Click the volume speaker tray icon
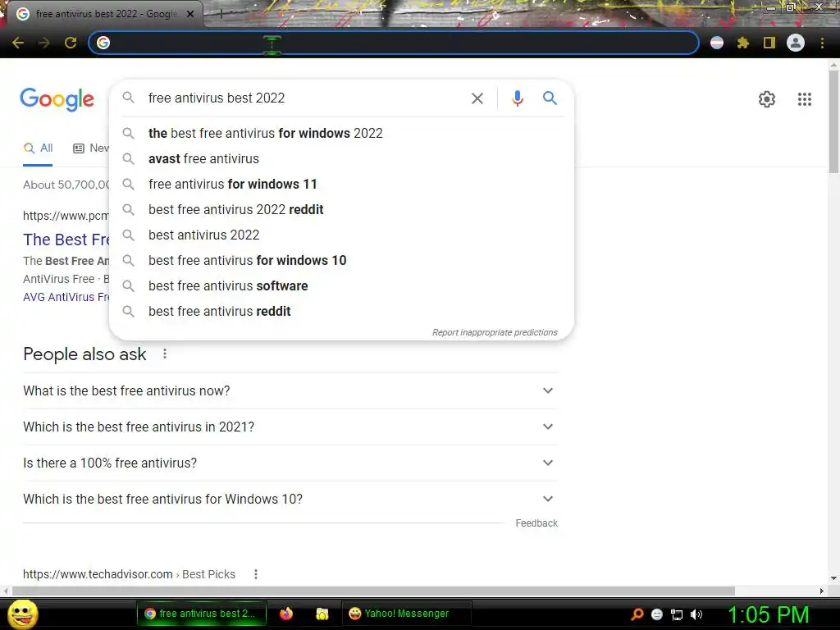The height and width of the screenshot is (630, 840). [696, 614]
